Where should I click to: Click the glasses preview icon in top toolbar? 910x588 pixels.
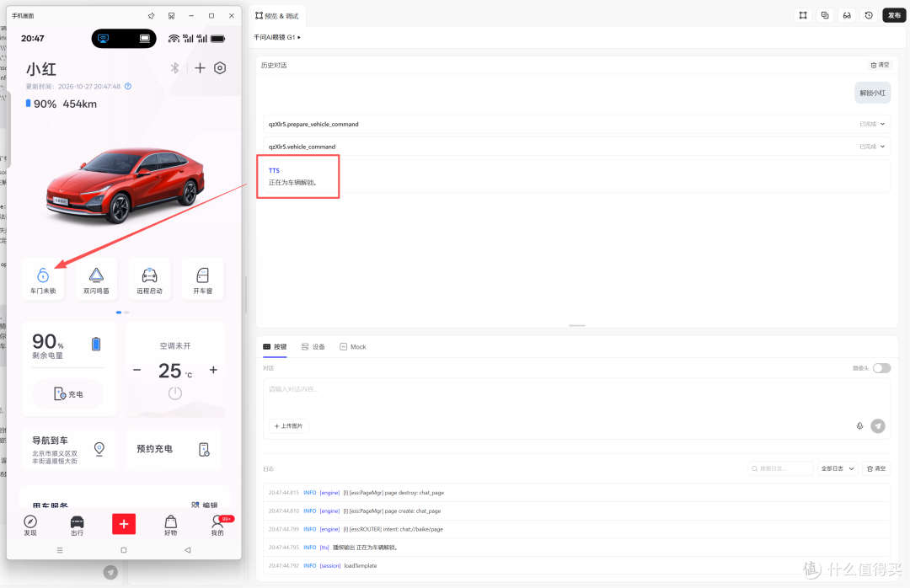coord(847,16)
